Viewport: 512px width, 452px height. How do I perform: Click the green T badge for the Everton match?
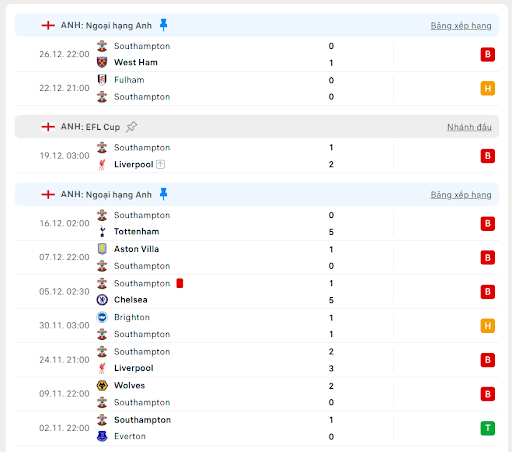(x=488, y=428)
